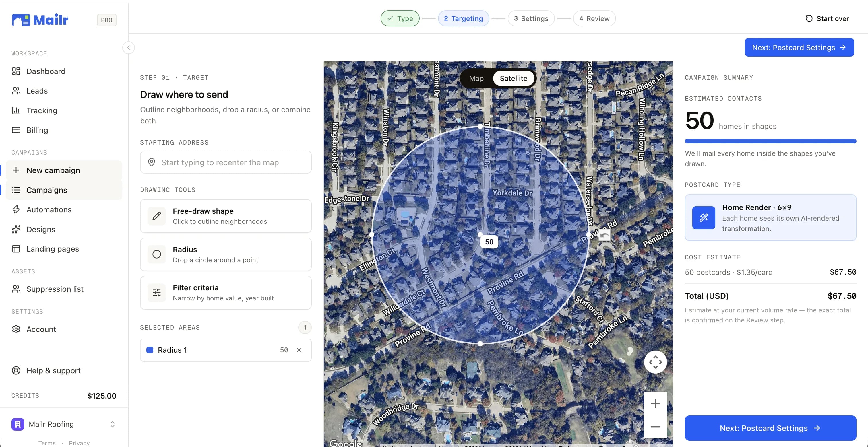This screenshot has height=447, width=868.
Task: Open the Dashboard page icon
Action: point(16,71)
